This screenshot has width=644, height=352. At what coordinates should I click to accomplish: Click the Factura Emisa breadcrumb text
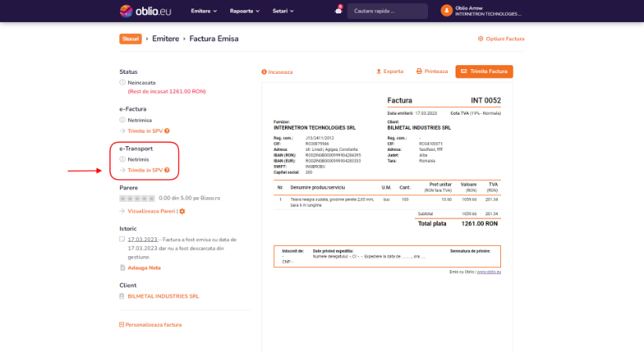click(214, 38)
